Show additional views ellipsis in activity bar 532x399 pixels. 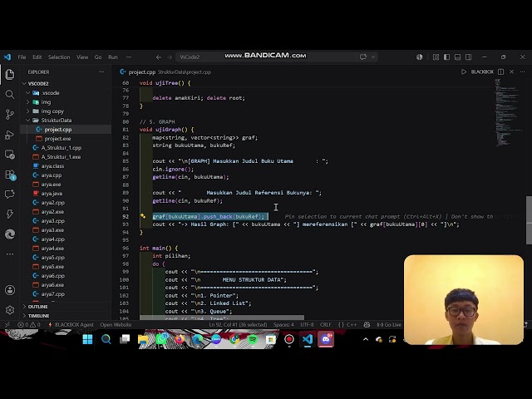tap(10, 254)
